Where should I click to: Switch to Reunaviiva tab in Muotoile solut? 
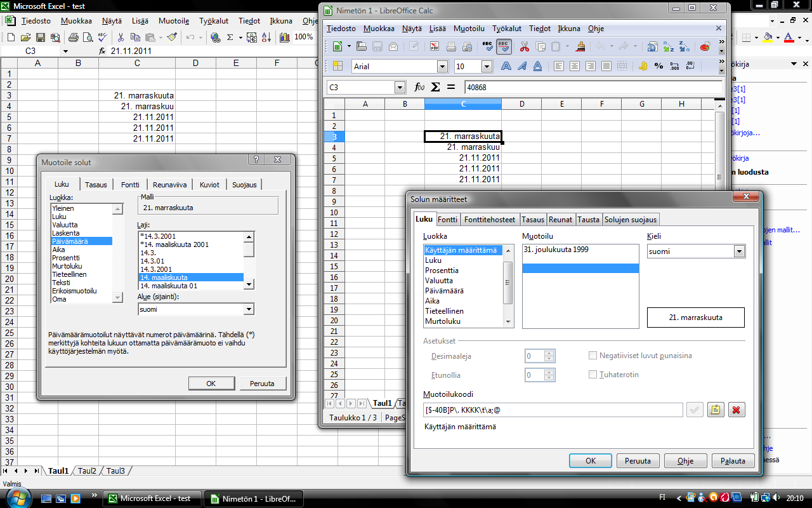pyautogui.click(x=169, y=185)
